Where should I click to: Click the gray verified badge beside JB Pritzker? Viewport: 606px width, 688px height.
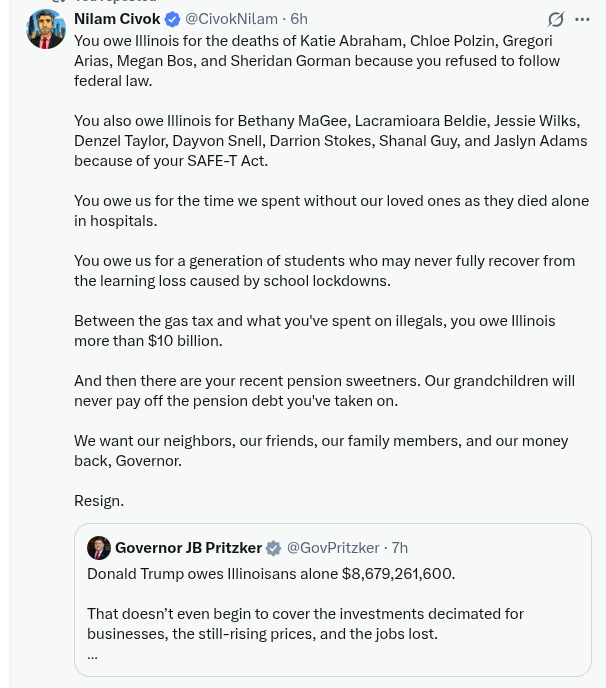pos(273,548)
